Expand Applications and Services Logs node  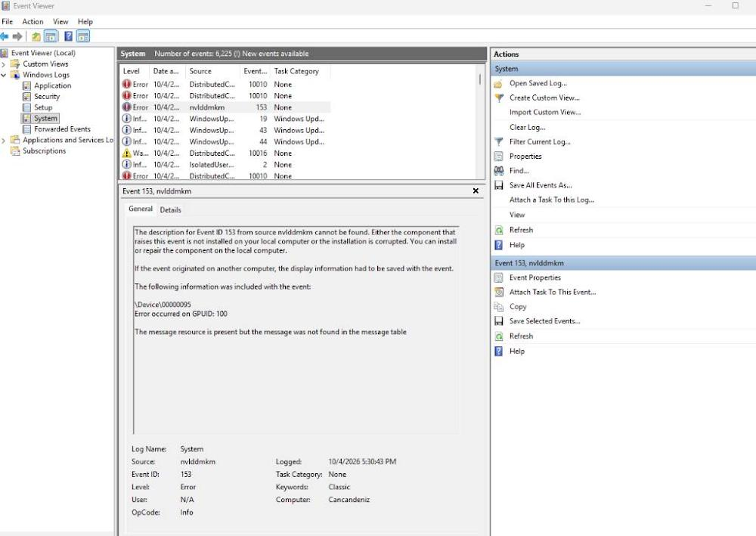[4, 141]
